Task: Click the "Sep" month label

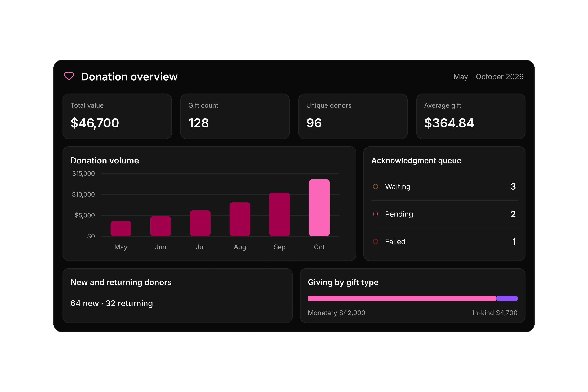Action: point(279,247)
